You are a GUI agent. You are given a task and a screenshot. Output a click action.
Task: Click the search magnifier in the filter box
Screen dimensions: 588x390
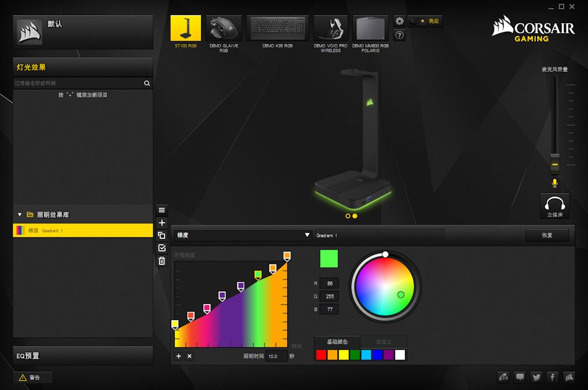tap(147, 83)
